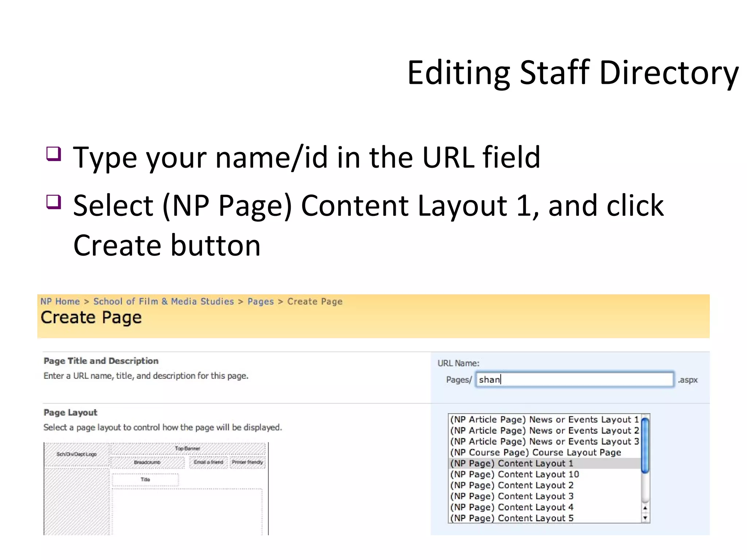Open School of Film & Media Studies breadcrumb
The image size is (747, 560).
[164, 302]
